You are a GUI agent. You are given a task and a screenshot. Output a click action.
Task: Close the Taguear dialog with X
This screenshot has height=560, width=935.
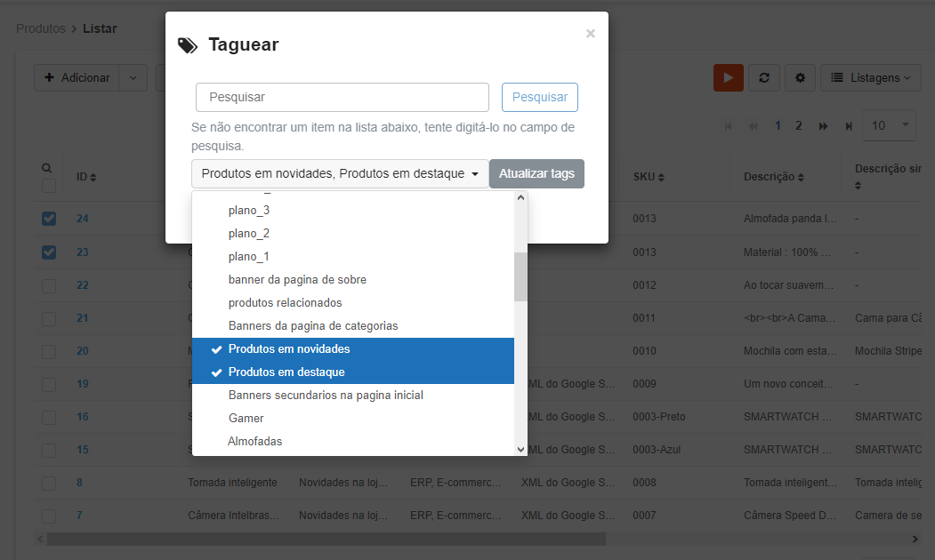[x=590, y=34]
